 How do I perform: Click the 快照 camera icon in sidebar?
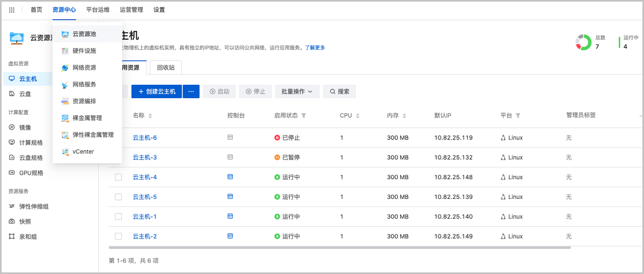(x=12, y=221)
